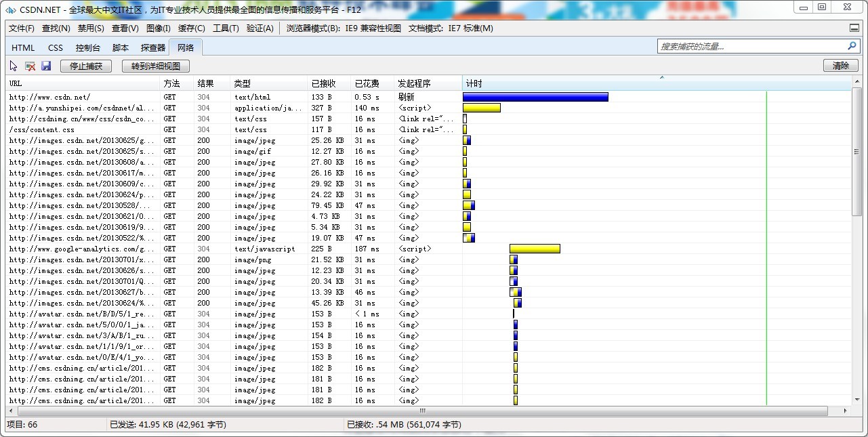Viewport: 868px width, 437px height.
Task: Click the 转到详细视图 button
Action: (x=156, y=66)
